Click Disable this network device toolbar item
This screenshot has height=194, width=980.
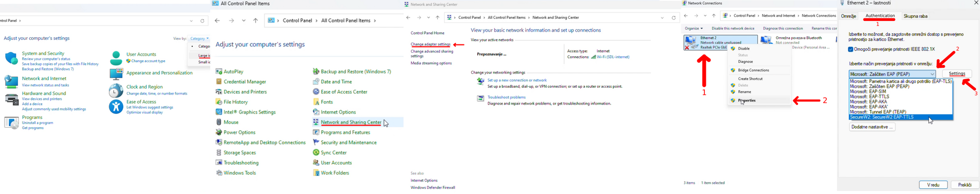(x=733, y=29)
